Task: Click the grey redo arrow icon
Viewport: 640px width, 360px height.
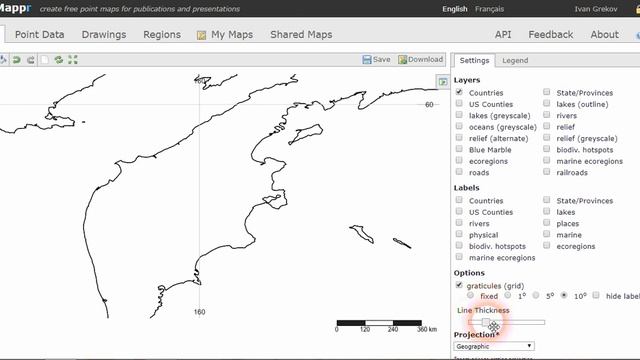Action: coord(31,60)
